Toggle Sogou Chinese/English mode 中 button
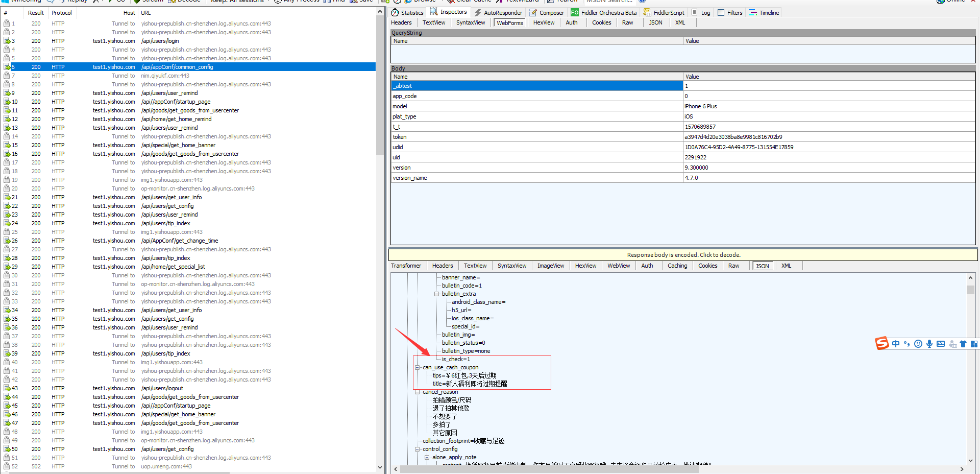This screenshot has height=474, width=980. [x=896, y=344]
